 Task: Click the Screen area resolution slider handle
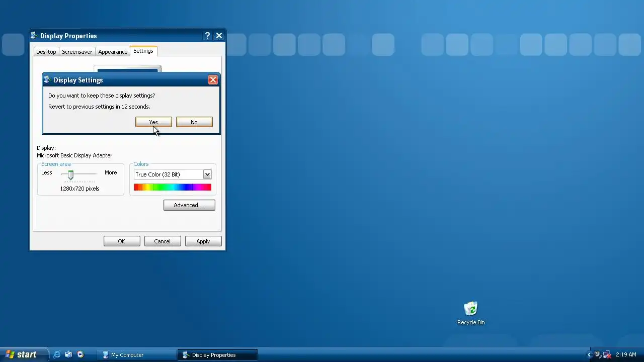pos(70,174)
